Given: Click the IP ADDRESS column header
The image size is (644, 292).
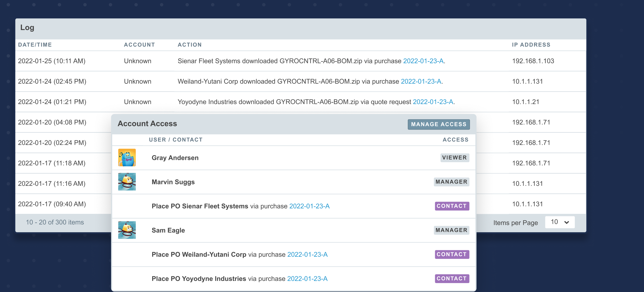Looking at the screenshot, I should (531, 45).
